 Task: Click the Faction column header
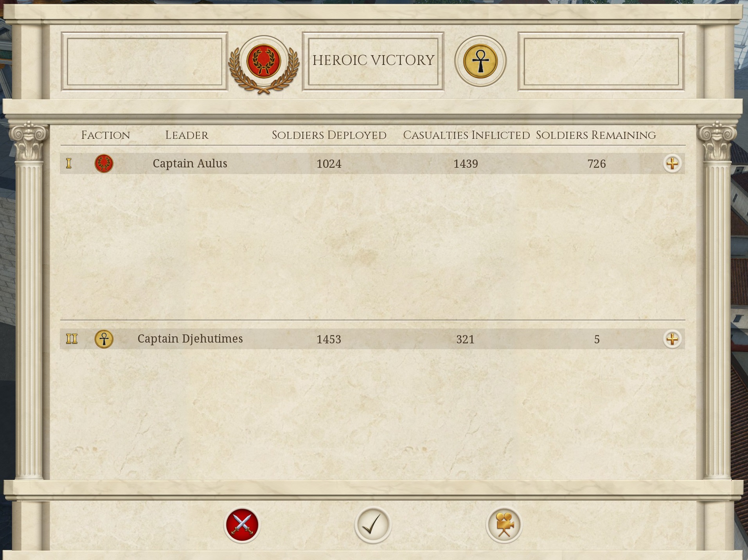pyautogui.click(x=106, y=135)
